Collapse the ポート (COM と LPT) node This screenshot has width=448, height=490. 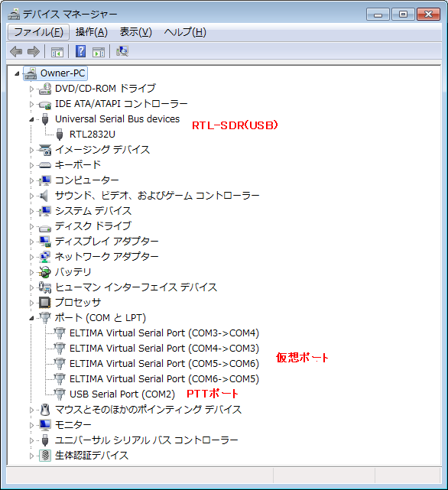[x=31, y=318]
